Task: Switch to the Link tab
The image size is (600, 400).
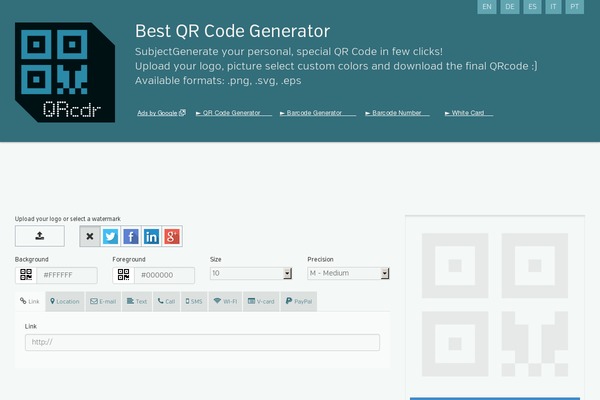Action: (30, 301)
